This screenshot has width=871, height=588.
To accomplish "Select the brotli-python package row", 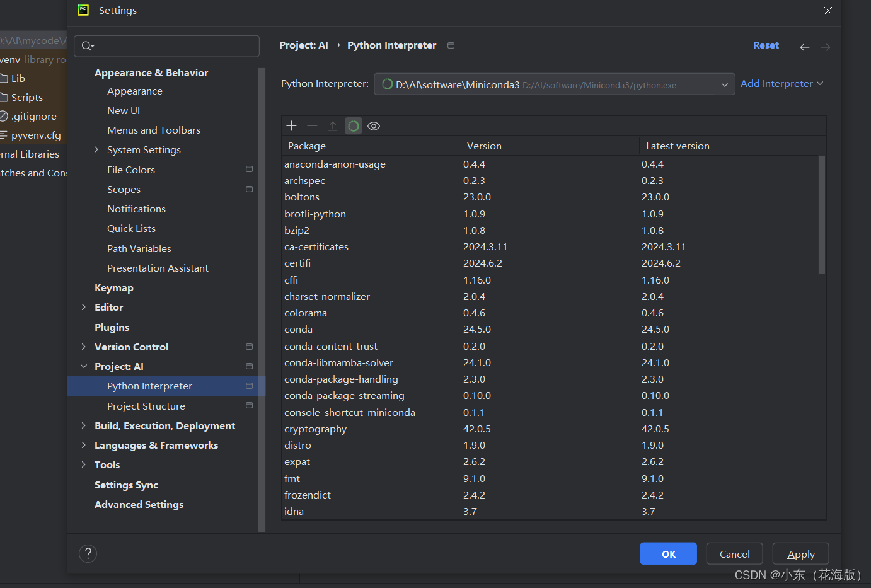I will (550, 214).
